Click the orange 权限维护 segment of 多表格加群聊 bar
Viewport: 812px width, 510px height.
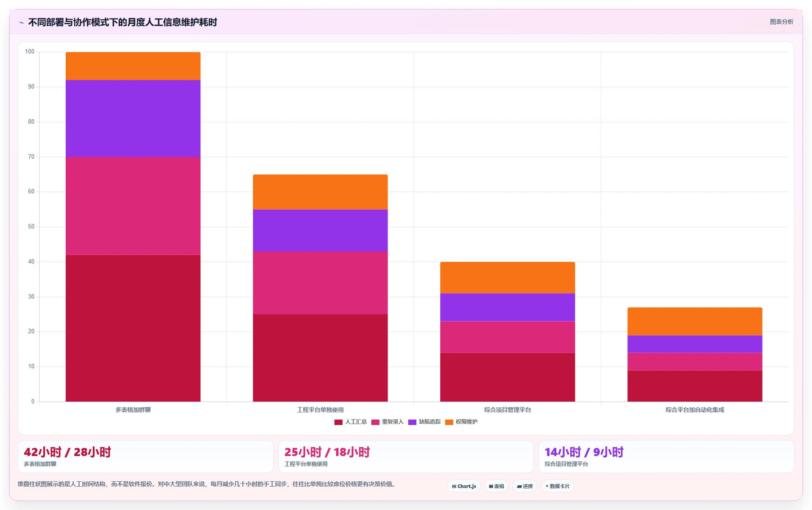click(133, 66)
